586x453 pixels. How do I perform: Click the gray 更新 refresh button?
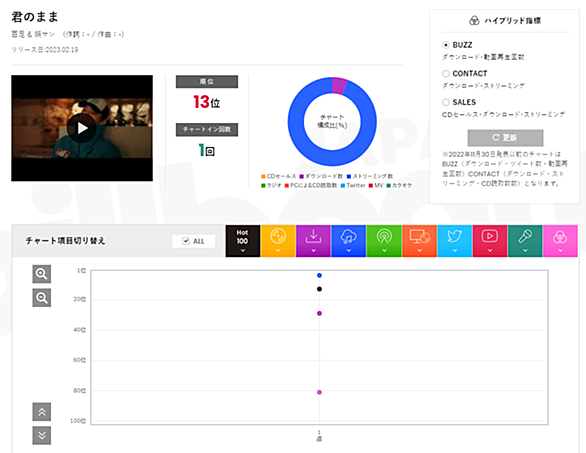(505, 138)
